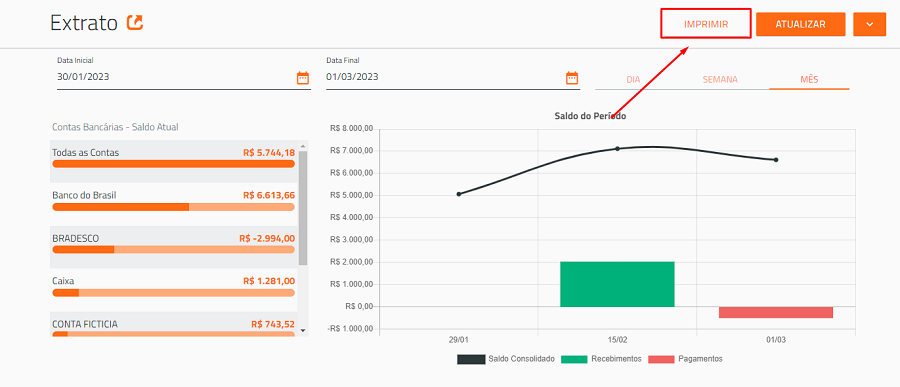
Task: Click the scroll down arrow in accounts list
Action: tap(303, 331)
